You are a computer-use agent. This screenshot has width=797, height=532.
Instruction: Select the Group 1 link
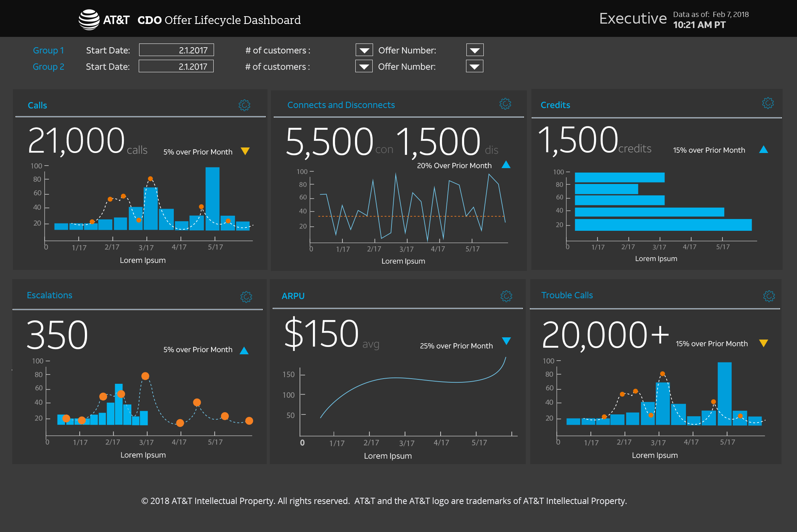coord(48,50)
